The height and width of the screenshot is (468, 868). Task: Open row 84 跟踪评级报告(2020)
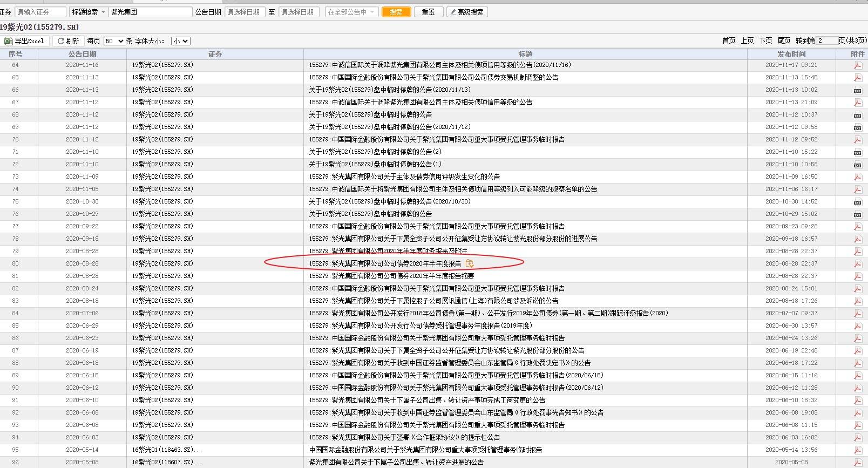(x=489, y=314)
